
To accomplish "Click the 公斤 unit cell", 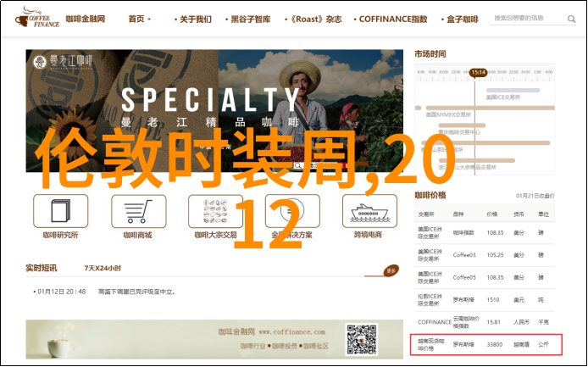I will (x=543, y=344).
